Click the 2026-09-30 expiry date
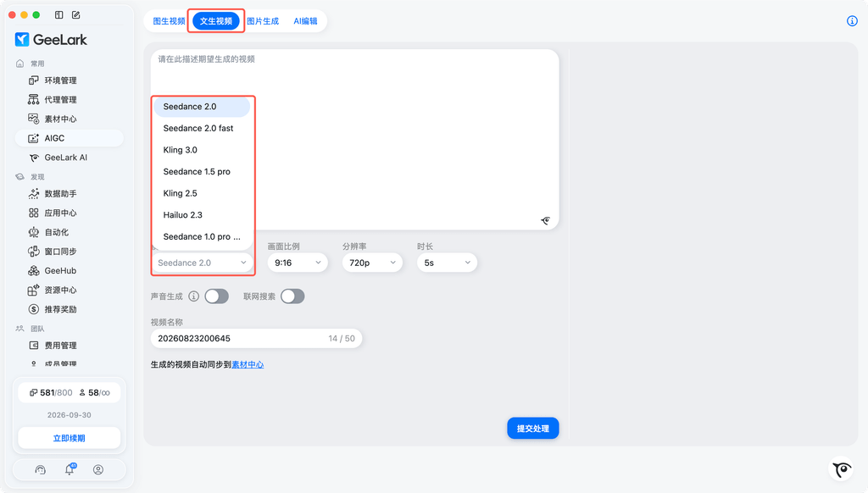Screen dimensions: 868x493 point(70,415)
